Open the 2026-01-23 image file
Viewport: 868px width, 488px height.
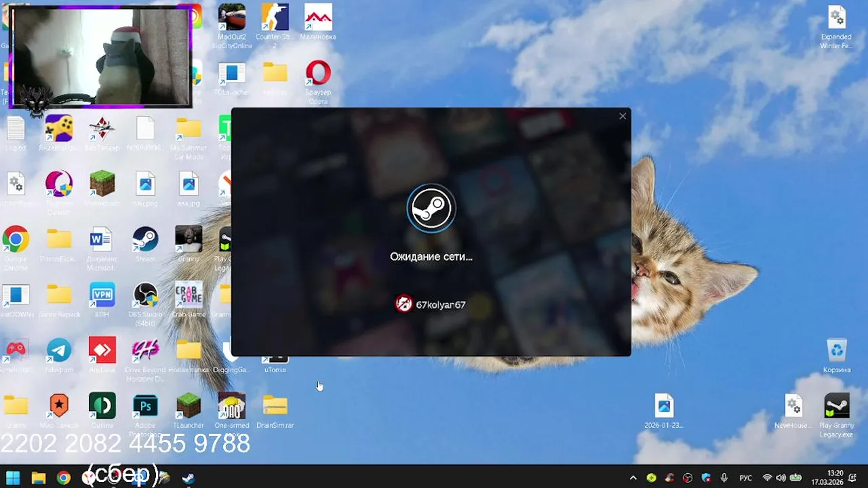pos(664,411)
